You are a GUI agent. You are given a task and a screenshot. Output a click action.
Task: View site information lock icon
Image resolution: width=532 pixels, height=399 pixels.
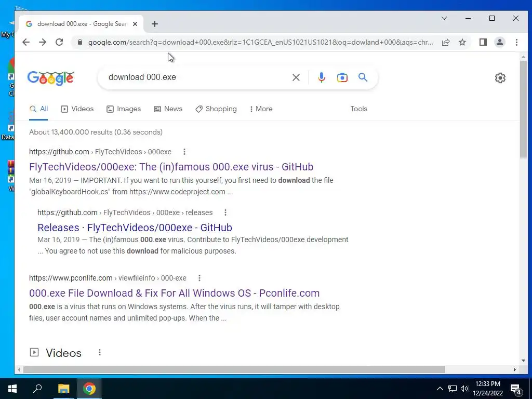(79, 42)
